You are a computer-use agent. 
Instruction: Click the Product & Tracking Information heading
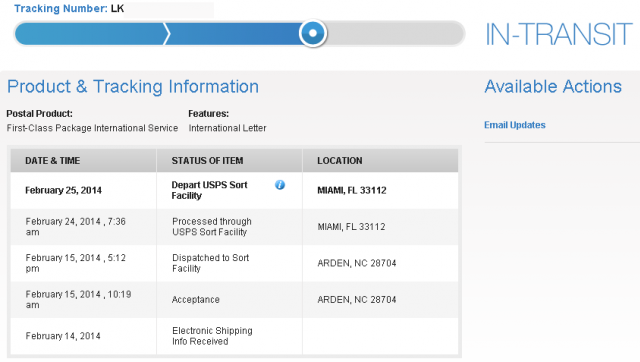pos(133,87)
